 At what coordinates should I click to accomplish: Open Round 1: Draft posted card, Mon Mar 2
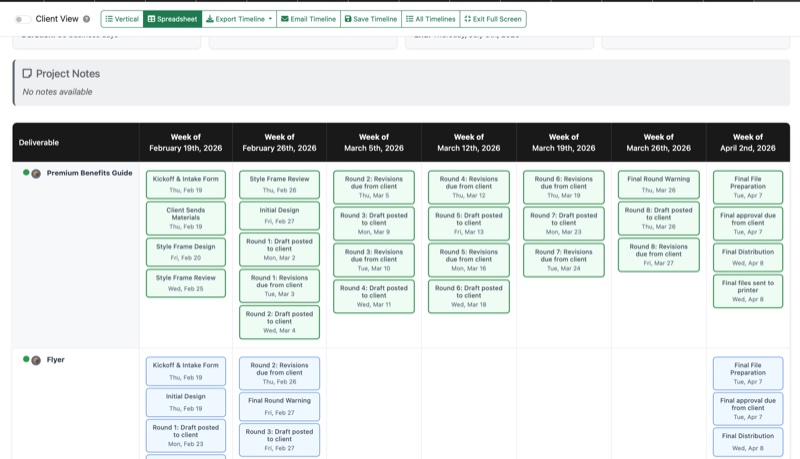coord(279,249)
